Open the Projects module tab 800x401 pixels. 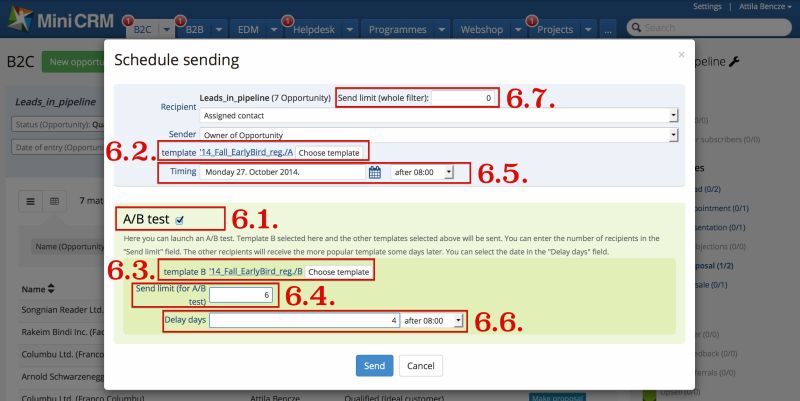click(555, 30)
